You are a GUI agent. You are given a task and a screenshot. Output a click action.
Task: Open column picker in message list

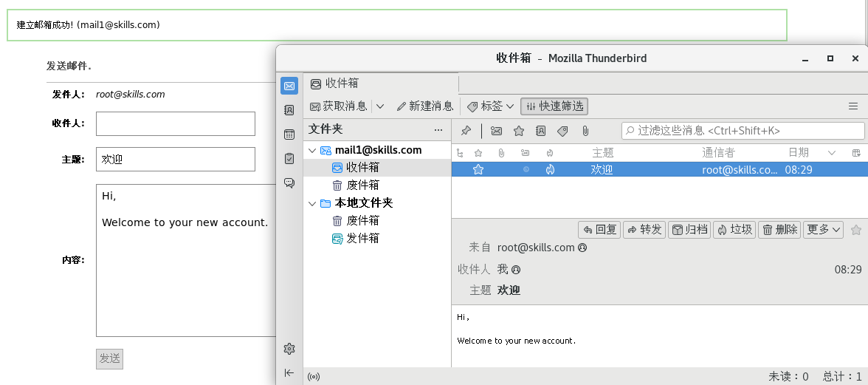pyautogui.click(x=856, y=153)
